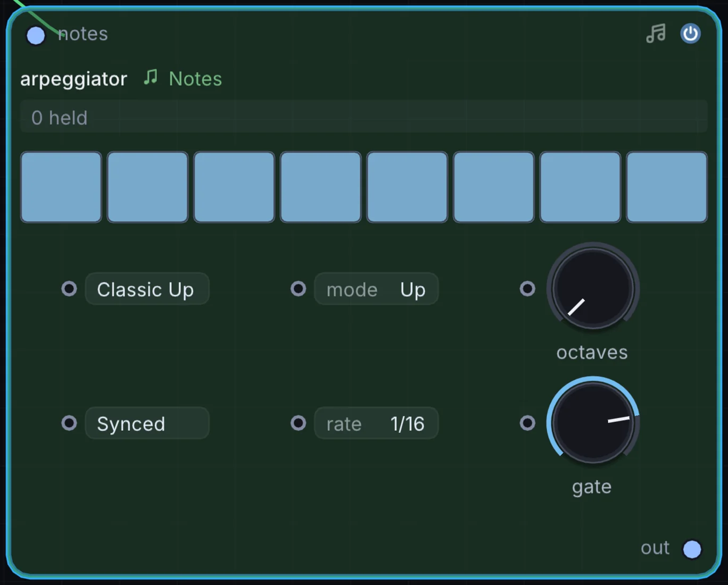Click the notes input port
728x585 pixels.
[x=36, y=36]
